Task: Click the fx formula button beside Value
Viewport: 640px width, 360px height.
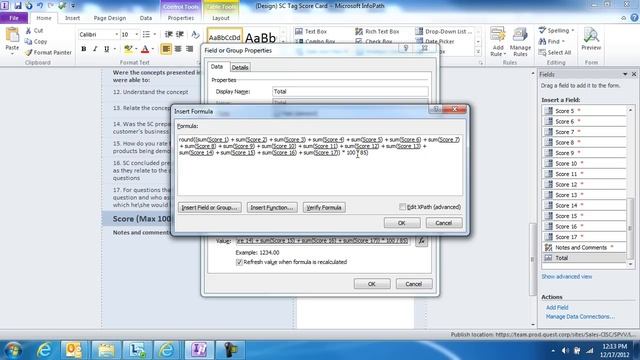Action: point(422,241)
